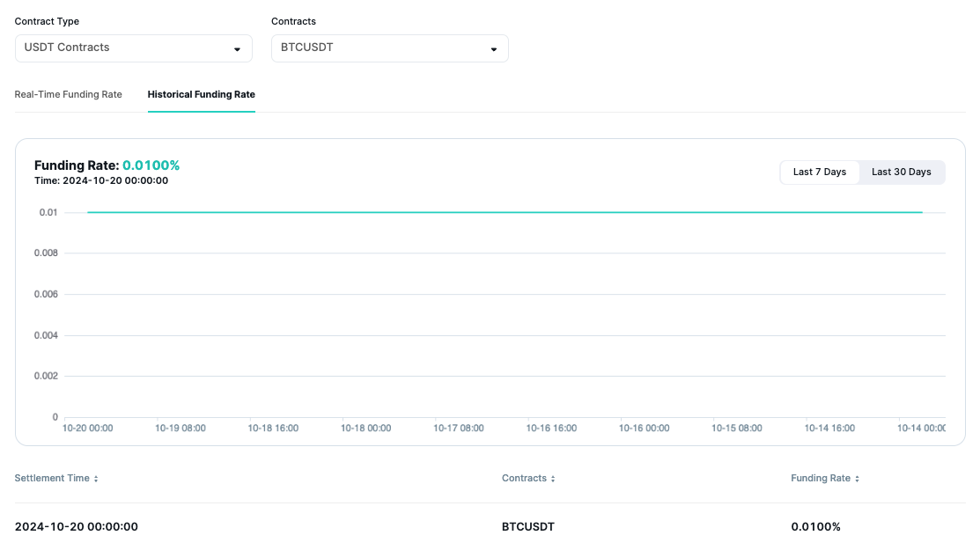
Task: Switch chart to Last 30 Days
Action: click(901, 172)
